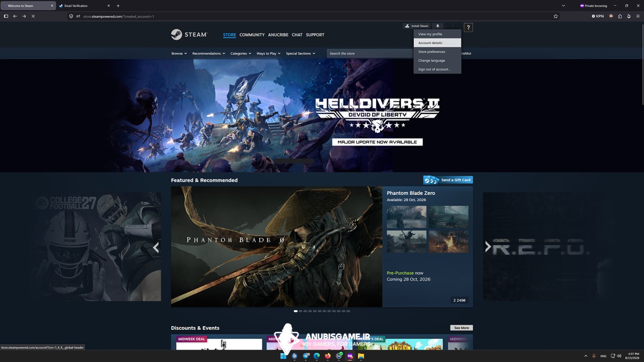View the first Phantom Blade Zero screenshot thumbnail

407,217
